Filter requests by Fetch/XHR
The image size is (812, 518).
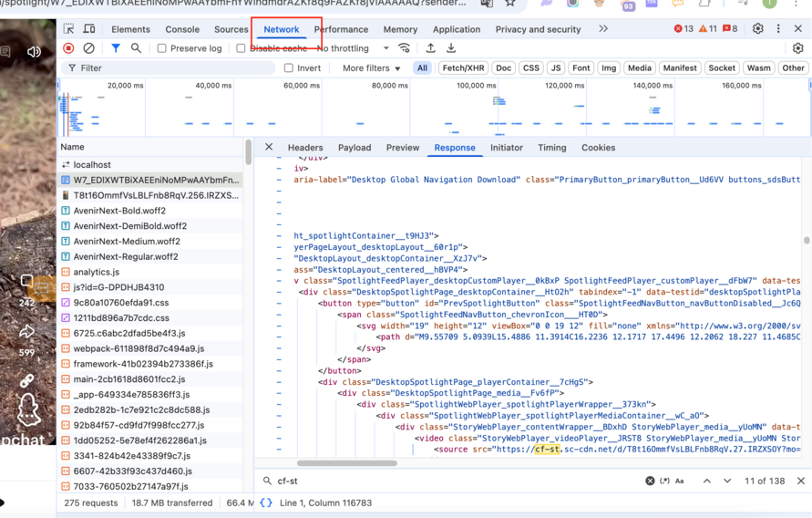[463, 68]
